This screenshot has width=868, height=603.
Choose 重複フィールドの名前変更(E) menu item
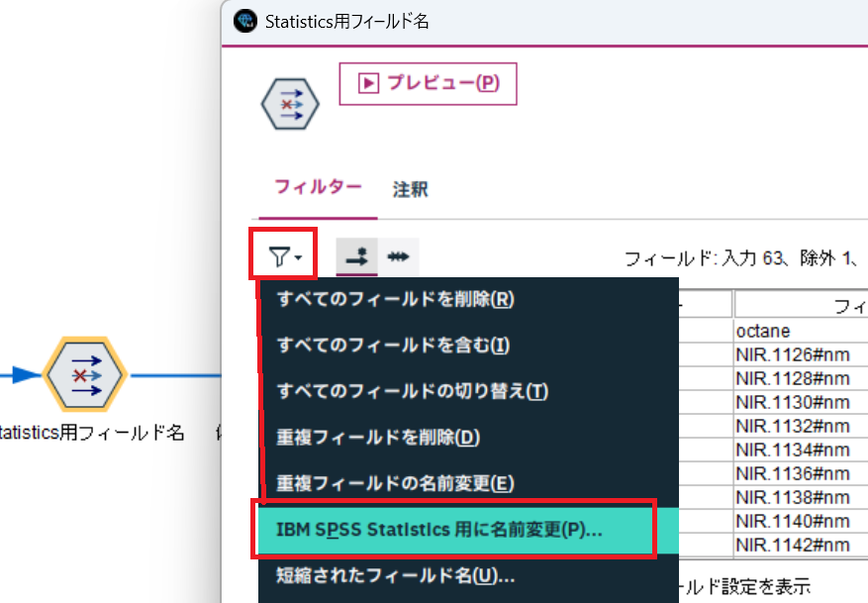(x=468, y=483)
